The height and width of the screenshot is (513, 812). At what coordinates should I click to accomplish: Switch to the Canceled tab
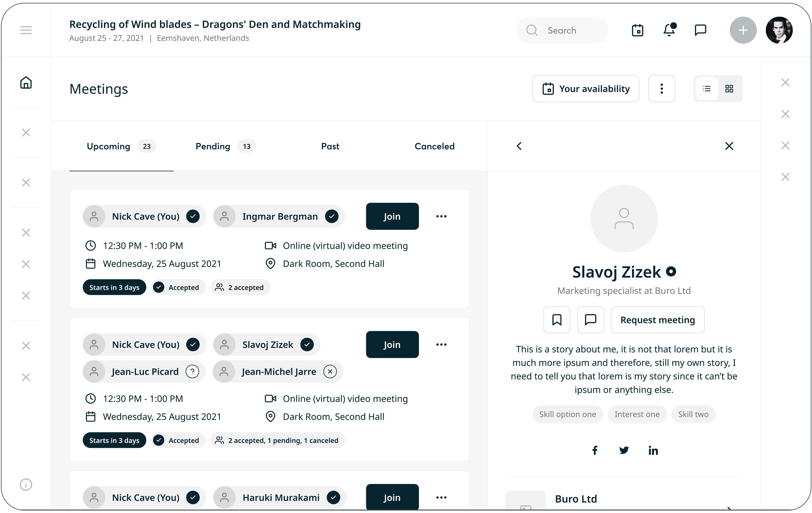tap(434, 146)
